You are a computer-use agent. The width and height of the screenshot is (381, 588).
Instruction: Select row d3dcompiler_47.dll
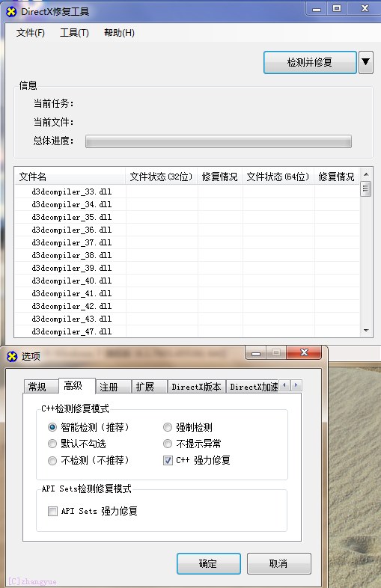point(187,331)
